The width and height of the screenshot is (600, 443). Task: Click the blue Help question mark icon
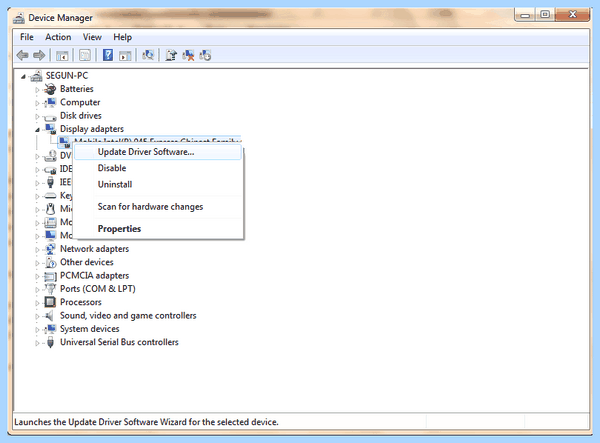[x=108, y=55]
